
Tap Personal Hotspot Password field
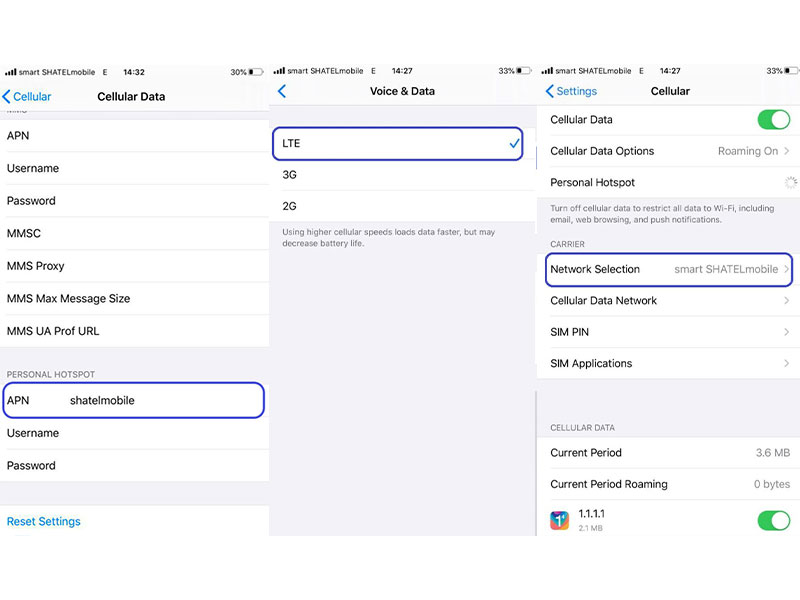135,466
